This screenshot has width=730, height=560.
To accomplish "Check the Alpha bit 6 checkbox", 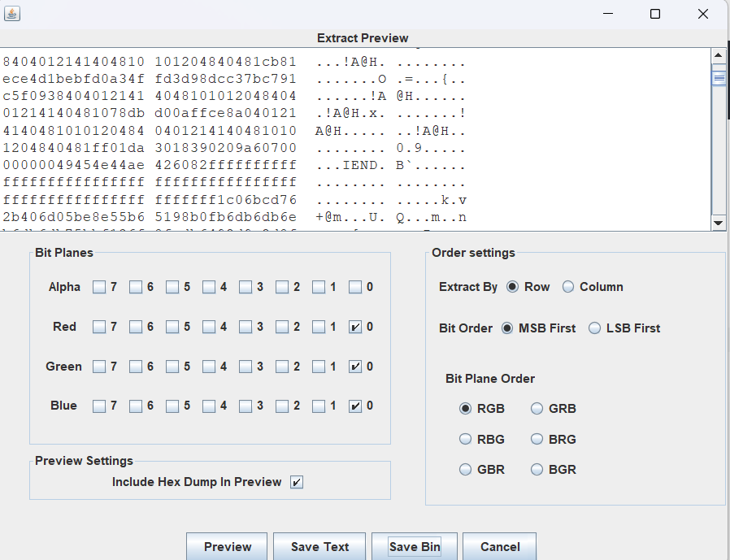I will coord(136,287).
